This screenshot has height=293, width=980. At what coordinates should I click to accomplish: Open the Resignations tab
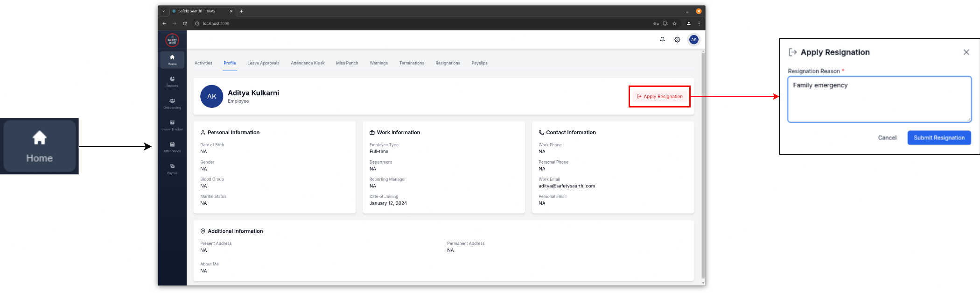(448, 63)
